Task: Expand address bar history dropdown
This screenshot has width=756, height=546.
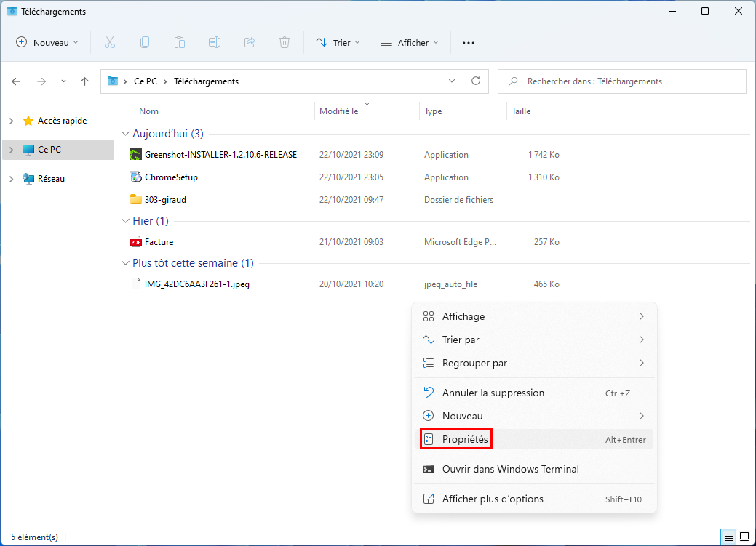Action: coord(452,81)
